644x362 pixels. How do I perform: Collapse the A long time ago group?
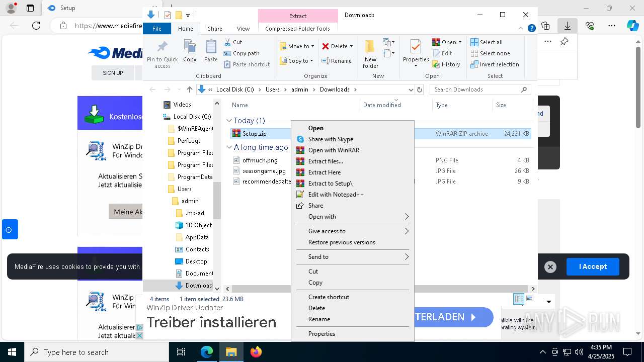229,147
